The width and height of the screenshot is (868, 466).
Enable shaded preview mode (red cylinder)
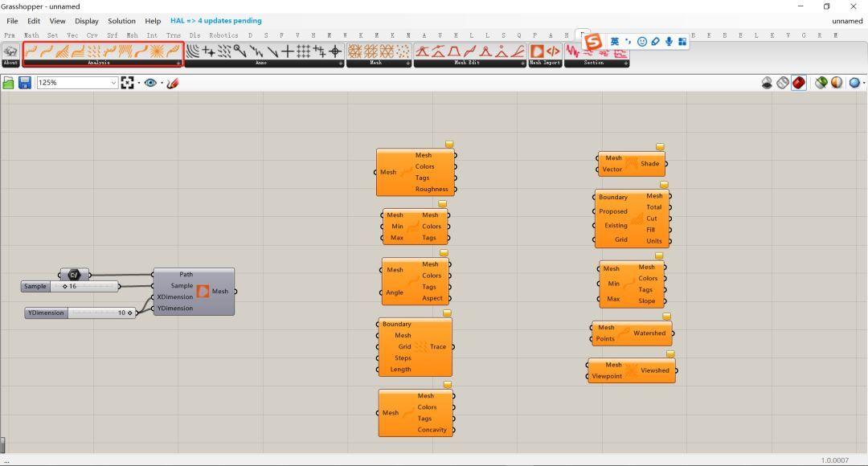coord(799,83)
